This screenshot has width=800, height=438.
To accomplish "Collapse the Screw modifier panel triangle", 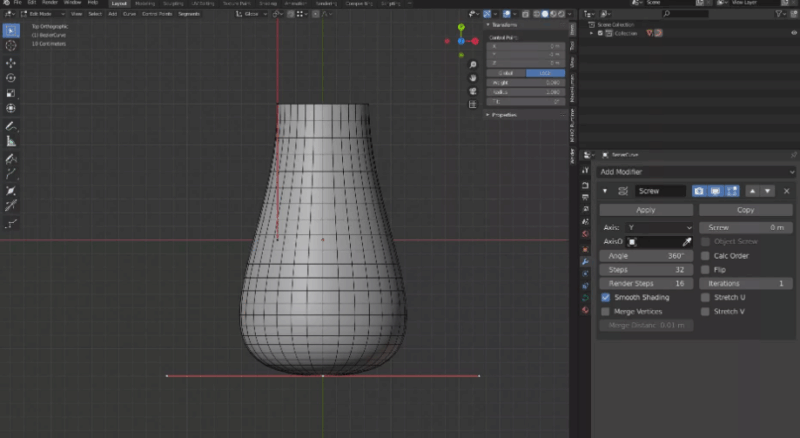I will pyautogui.click(x=605, y=191).
